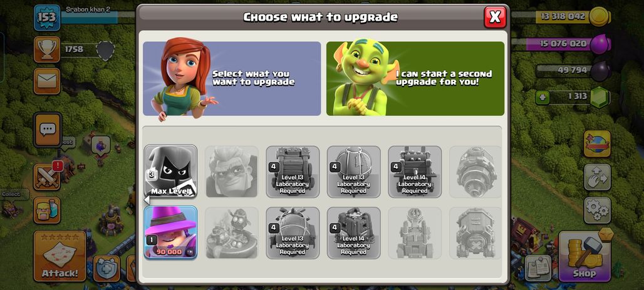Tap the goblin second upgrade banner
Image resolution: width=644 pixels, height=290 pixels.
coord(415,78)
